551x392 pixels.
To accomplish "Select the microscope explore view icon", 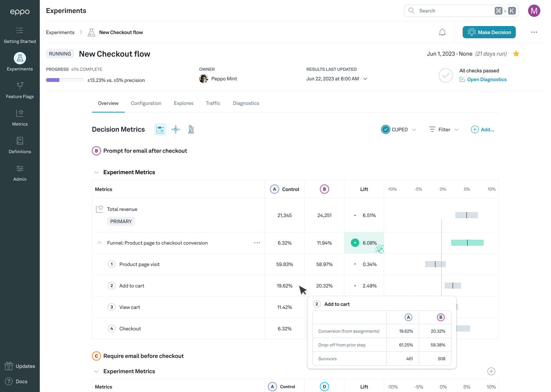I will pos(191,129).
